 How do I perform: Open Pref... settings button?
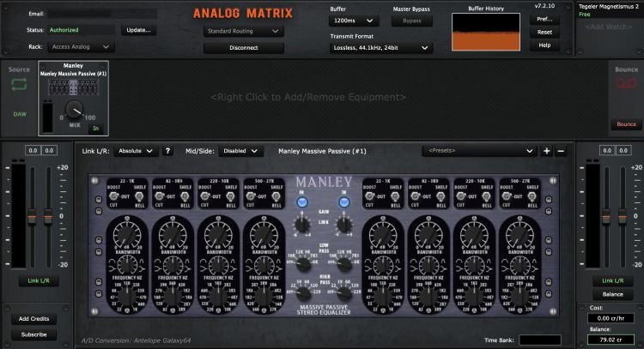[x=544, y=19]
